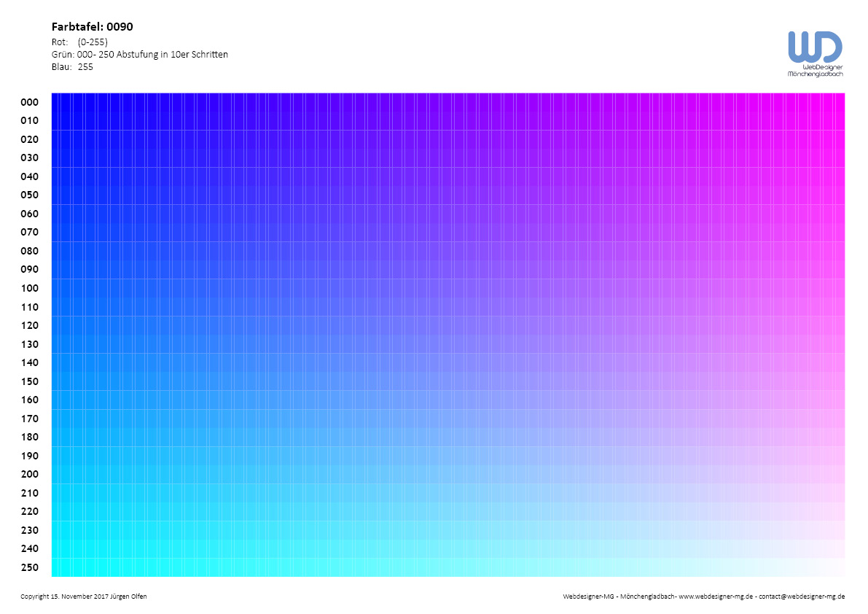Select row label 160
The image size is (868, 614).
(29, 400)
